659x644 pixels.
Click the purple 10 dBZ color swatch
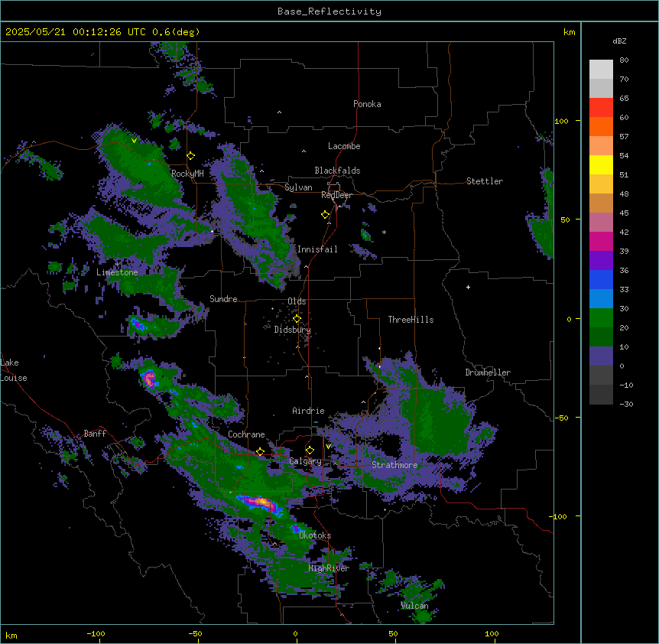coord(601,356)
